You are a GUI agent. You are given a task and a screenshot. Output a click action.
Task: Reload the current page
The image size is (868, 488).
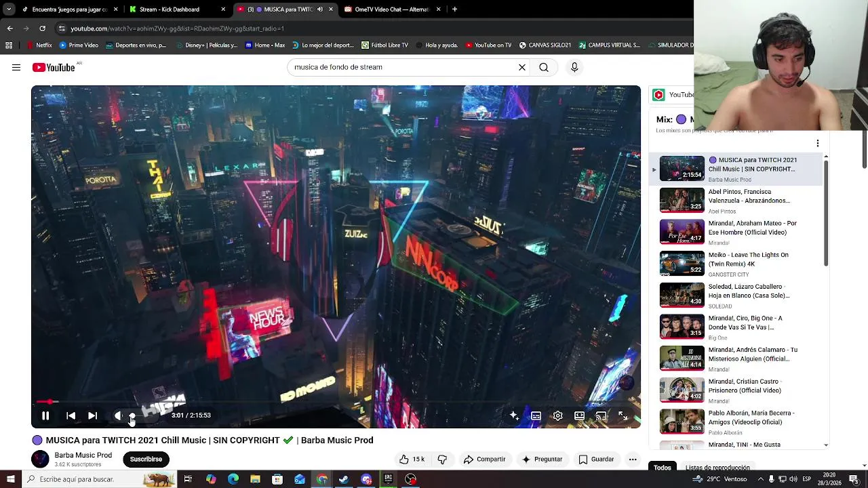point(42,28)
